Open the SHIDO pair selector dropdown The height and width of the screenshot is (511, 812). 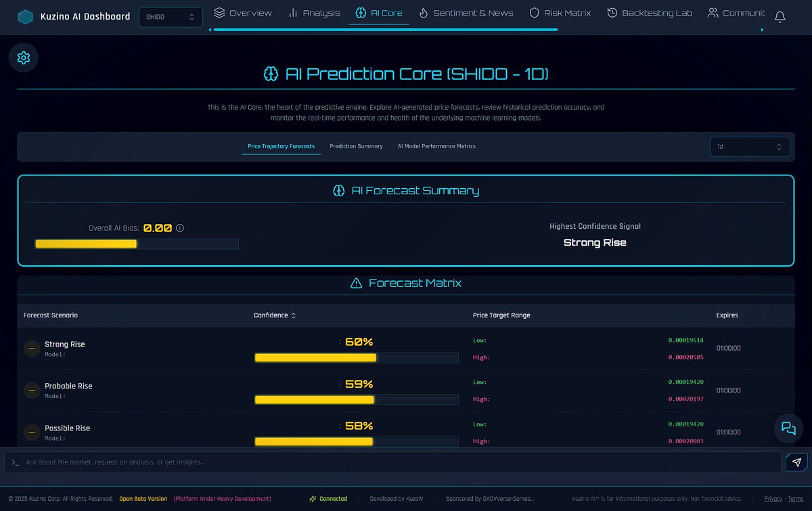[x=170, y=16]
